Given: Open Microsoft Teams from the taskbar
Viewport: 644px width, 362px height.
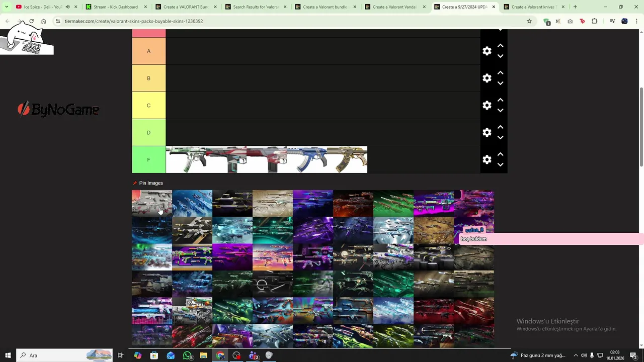Looking at the screenshot, I should click(253, 355).
